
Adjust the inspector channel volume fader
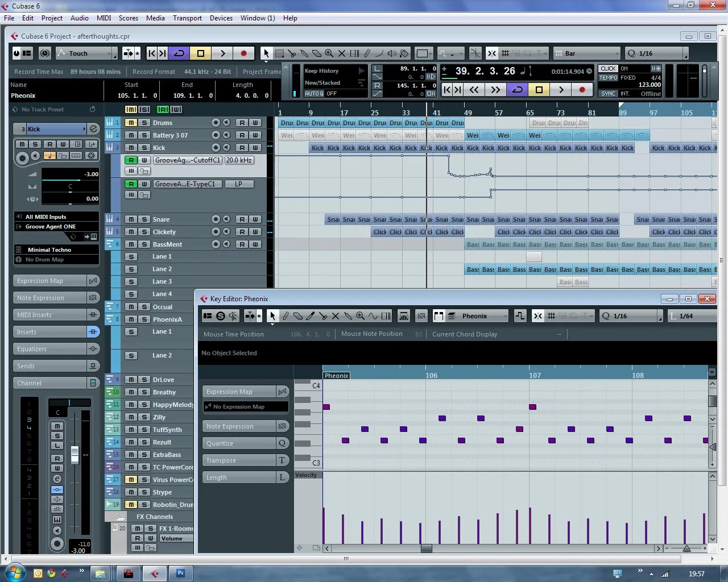(75, 455)
